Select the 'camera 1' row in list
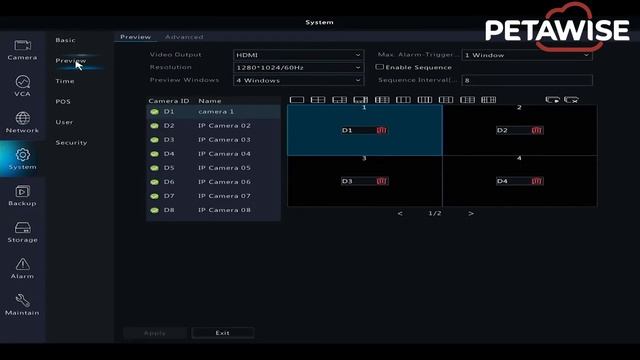Screen dimensions: 640x360 click(x=213, y=111)
